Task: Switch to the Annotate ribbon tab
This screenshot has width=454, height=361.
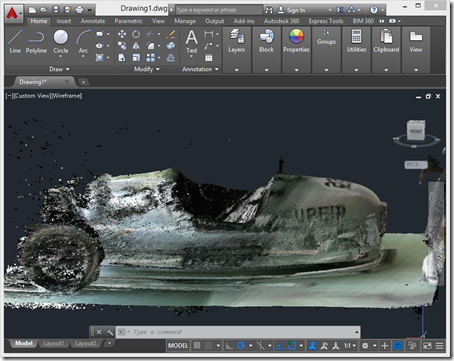Action: coord(93,21)
